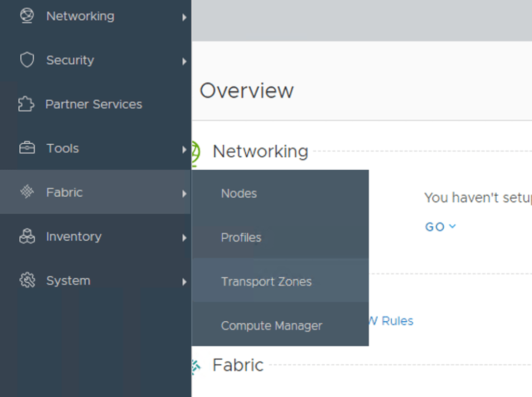This screenshot has height=397, width=532.
Task: Expand the Networking submenu arrow
Action: (184, 18)
